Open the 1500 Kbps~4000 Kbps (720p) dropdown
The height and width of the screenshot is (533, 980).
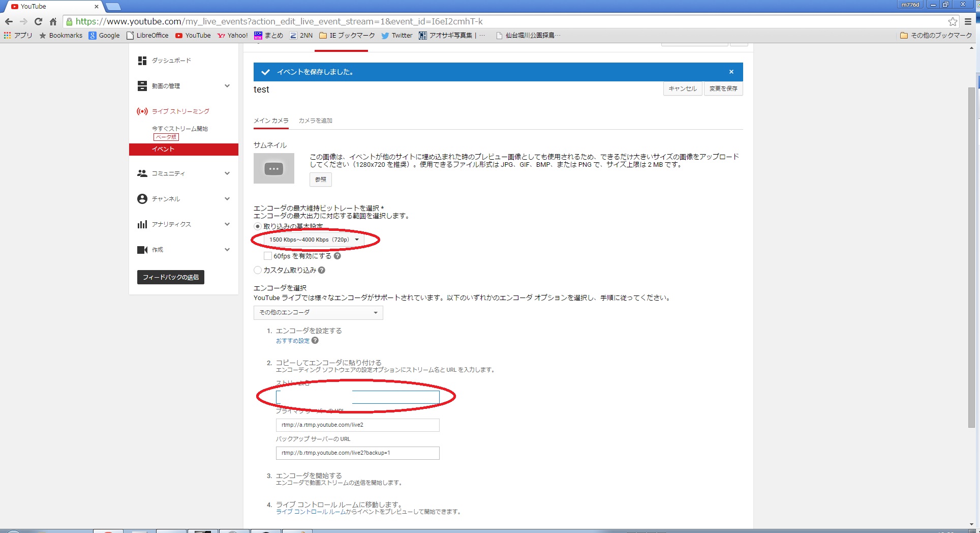(314, 240)
